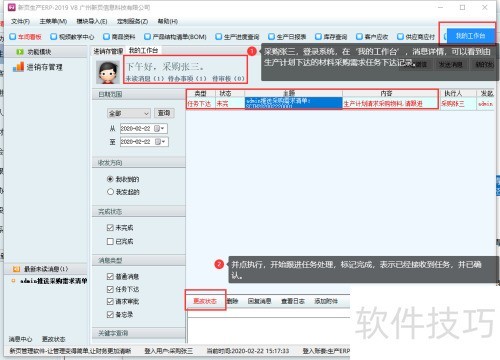Viewport: 500px width, 360px height.
Task: Open 生产进度查询 toolbar shortcut
Action: click(x=237, y=37)
